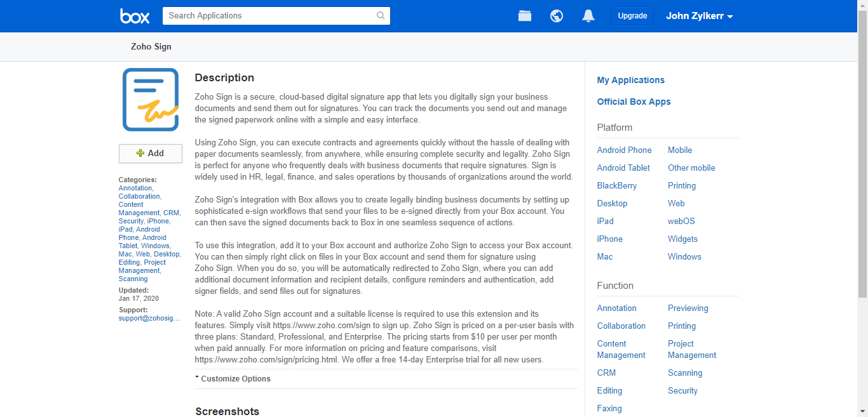
Task: Open Official Box Apps link
Action: (x=634, y=102)
